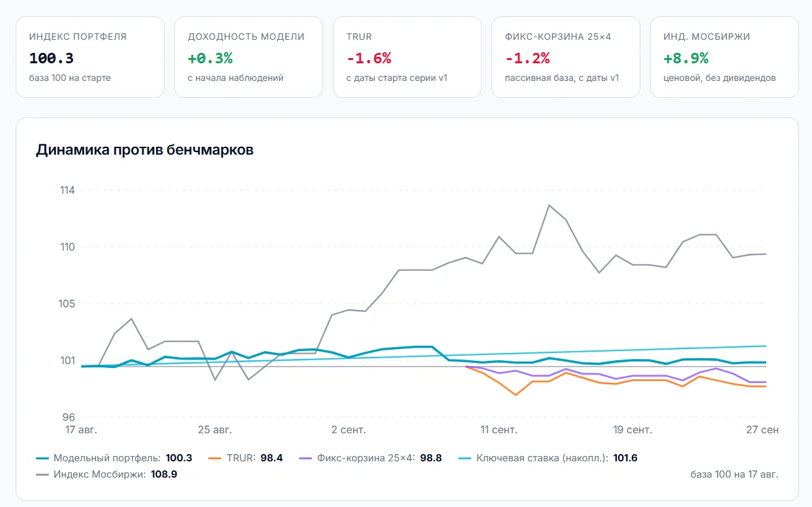Viewport: 812px width, 507px height.
Task: Click the 2 сент. x-axis date
Action: pos(349,429)
